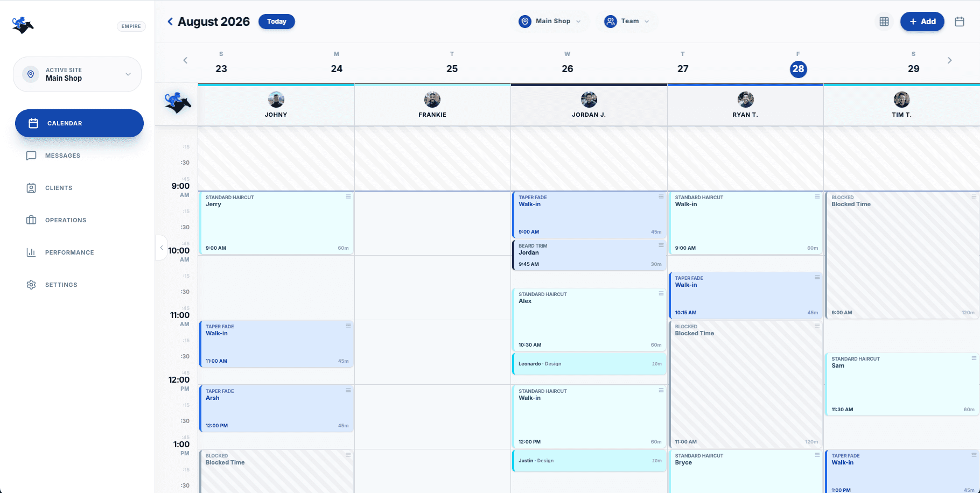Open Jordan's 12:00 PM Walk-in menu handle
980x493 pixels.
tap(661, 391)
